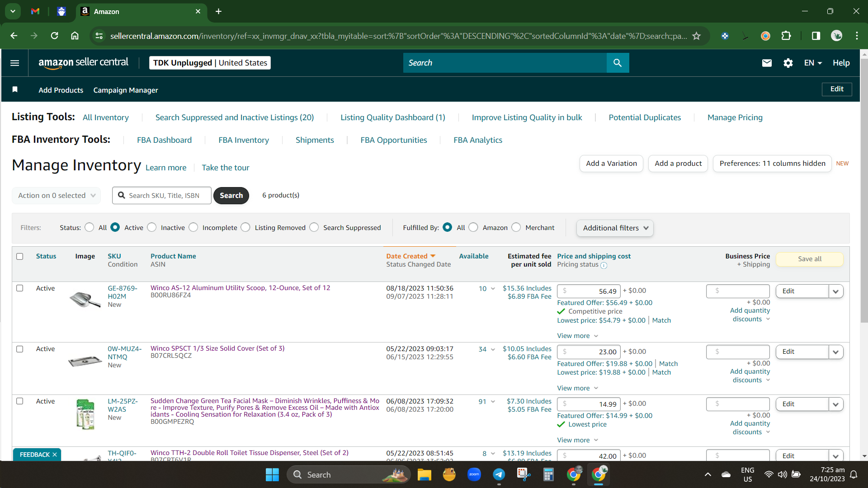The height and width of the screenshot is (488, 868).
Task: Select the Green Tea Facial Mask row checkbox
Action: coord(20,401)
